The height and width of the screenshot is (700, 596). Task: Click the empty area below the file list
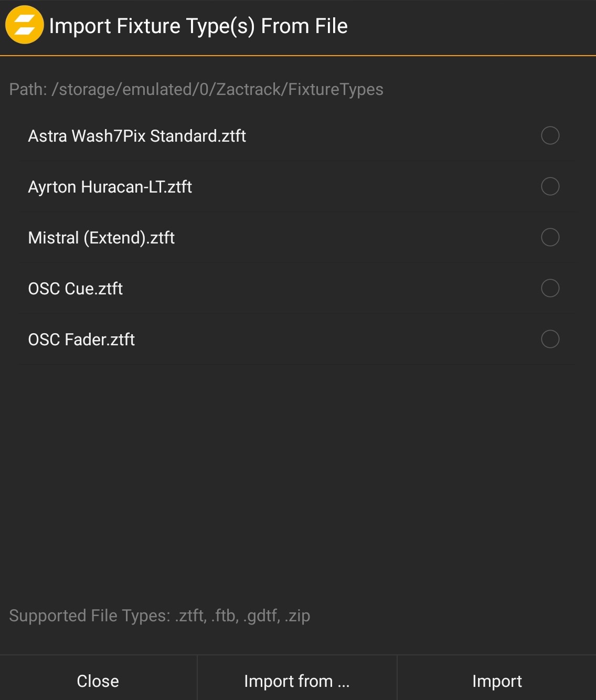click(298, 472)
